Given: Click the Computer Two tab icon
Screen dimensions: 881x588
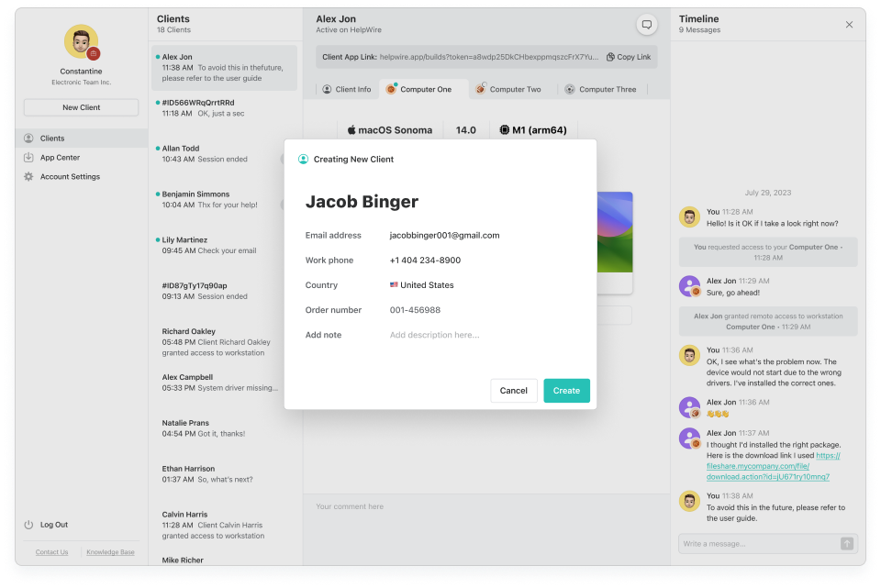Looking at the screenshot, I should tap(480, 89).
